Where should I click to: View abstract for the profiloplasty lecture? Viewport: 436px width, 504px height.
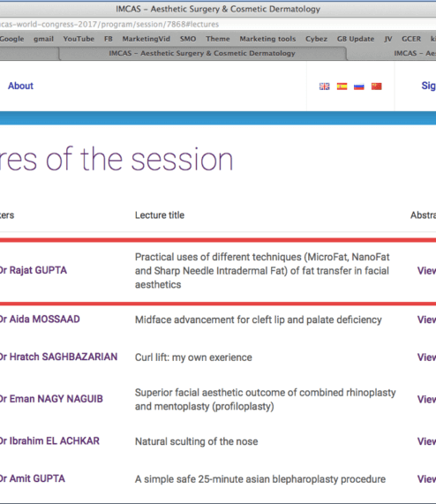click(x=426, y=399)
